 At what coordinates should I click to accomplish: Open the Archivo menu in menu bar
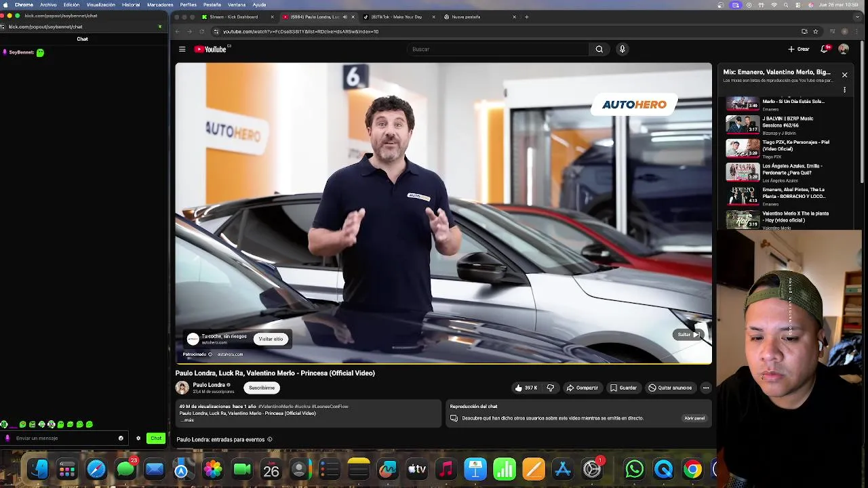click(48, 5)
